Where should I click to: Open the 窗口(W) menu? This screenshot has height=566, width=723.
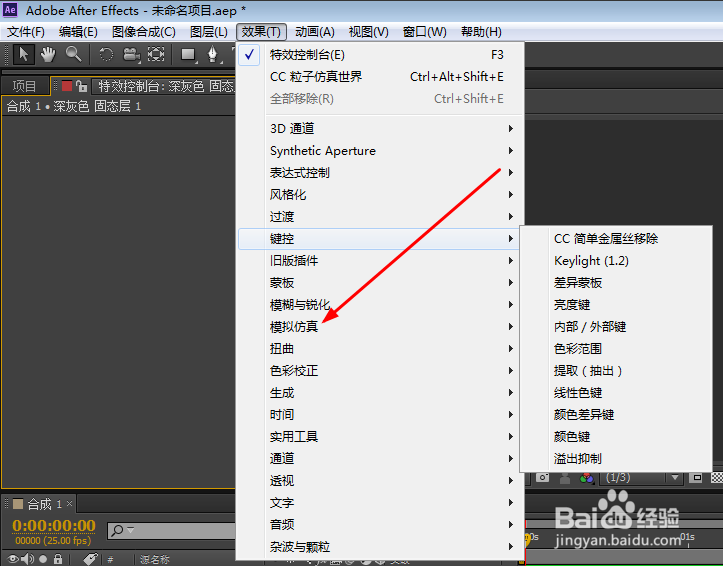coord(425,32)
